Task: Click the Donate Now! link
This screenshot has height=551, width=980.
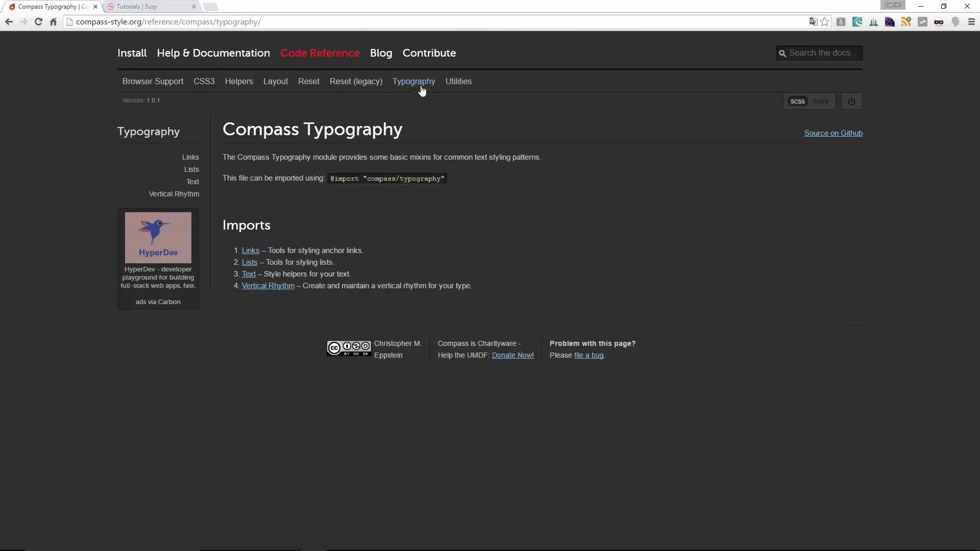Action: click(x=512, y=355)
